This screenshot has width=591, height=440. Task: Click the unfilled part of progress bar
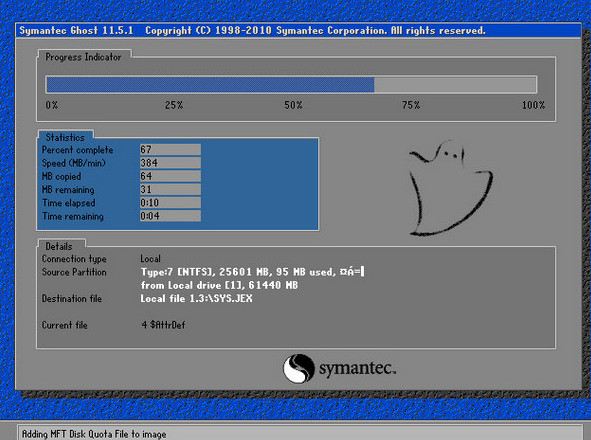coord(455,84)
